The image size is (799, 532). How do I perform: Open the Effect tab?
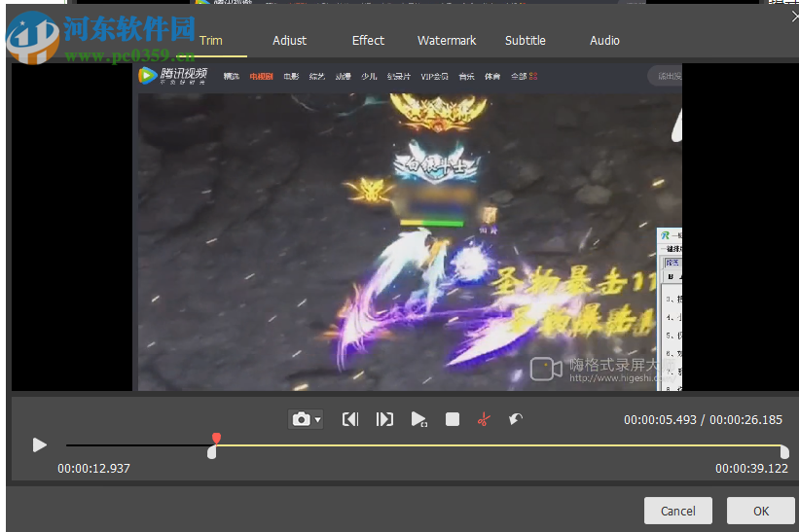coord(368,41)
